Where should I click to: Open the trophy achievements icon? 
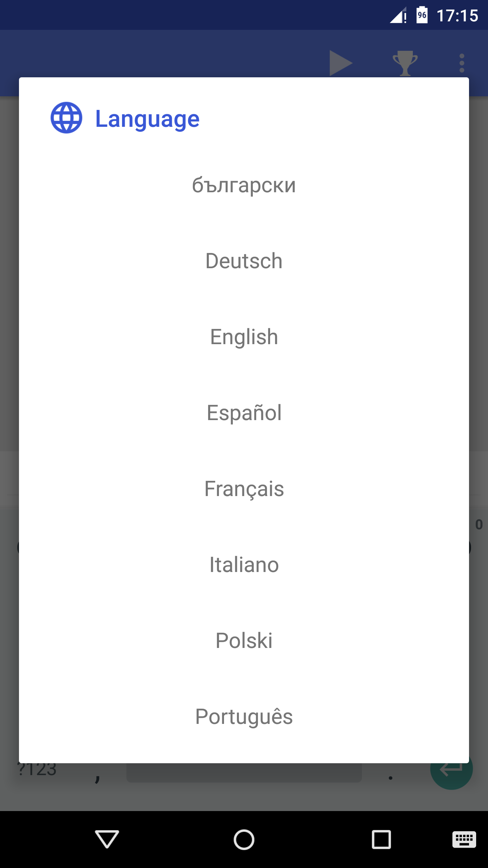(405, 63)
